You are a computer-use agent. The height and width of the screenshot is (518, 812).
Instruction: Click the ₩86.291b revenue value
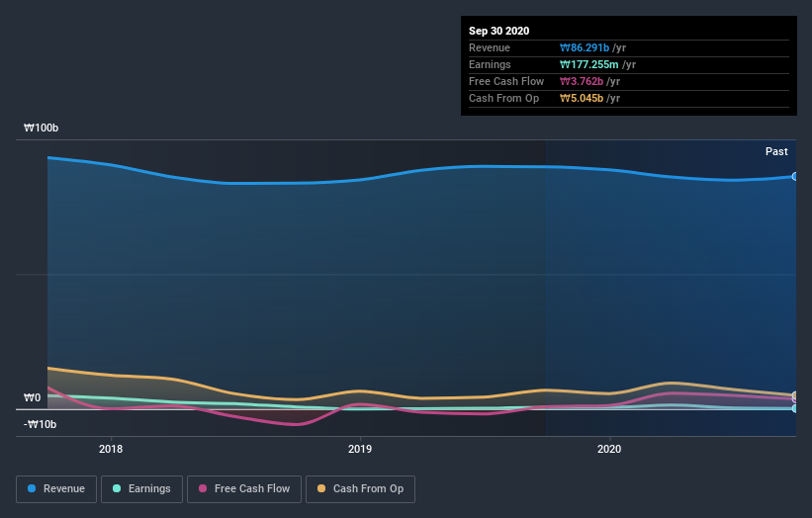click(x=585, y=47)
